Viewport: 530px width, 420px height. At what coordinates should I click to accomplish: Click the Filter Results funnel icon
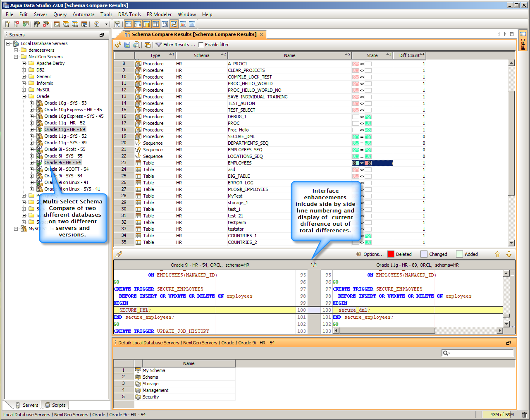click(x=158, y=45)
